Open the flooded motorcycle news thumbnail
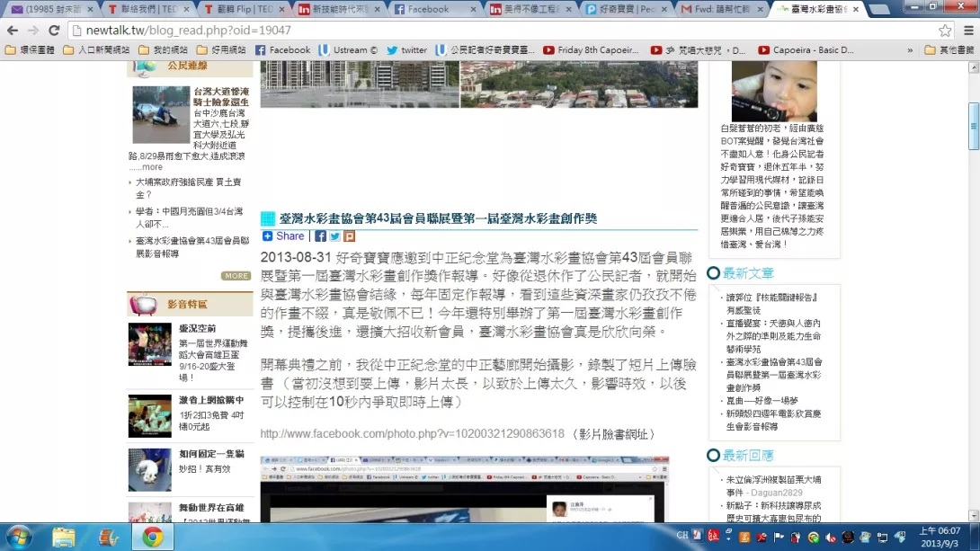Screen dimensions: 980x551 click(x=161, y=115)
